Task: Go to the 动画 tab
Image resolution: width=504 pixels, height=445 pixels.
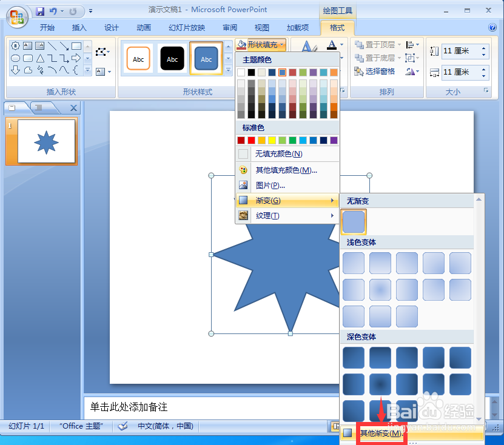Action: (x=144, y=28)
